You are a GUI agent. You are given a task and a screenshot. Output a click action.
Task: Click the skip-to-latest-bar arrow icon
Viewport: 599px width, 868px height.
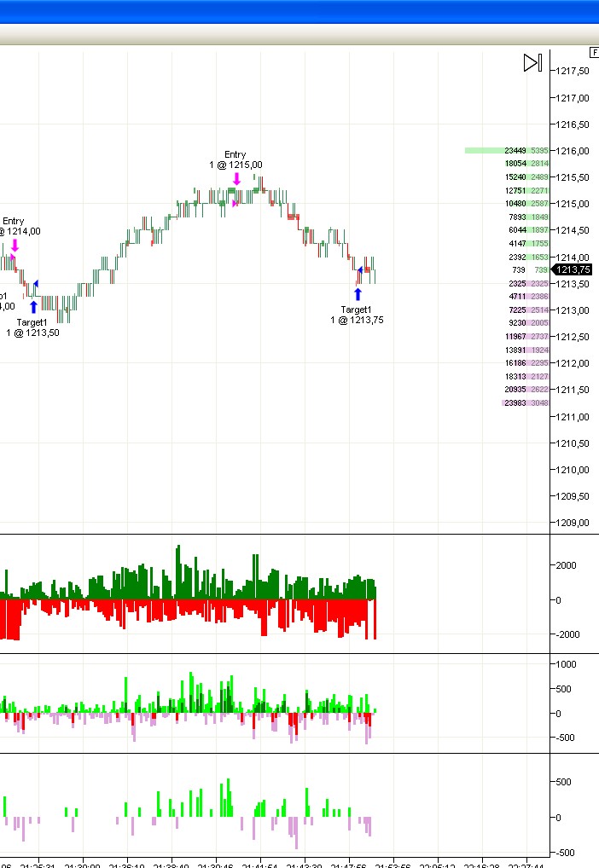[x=532, y=62]
